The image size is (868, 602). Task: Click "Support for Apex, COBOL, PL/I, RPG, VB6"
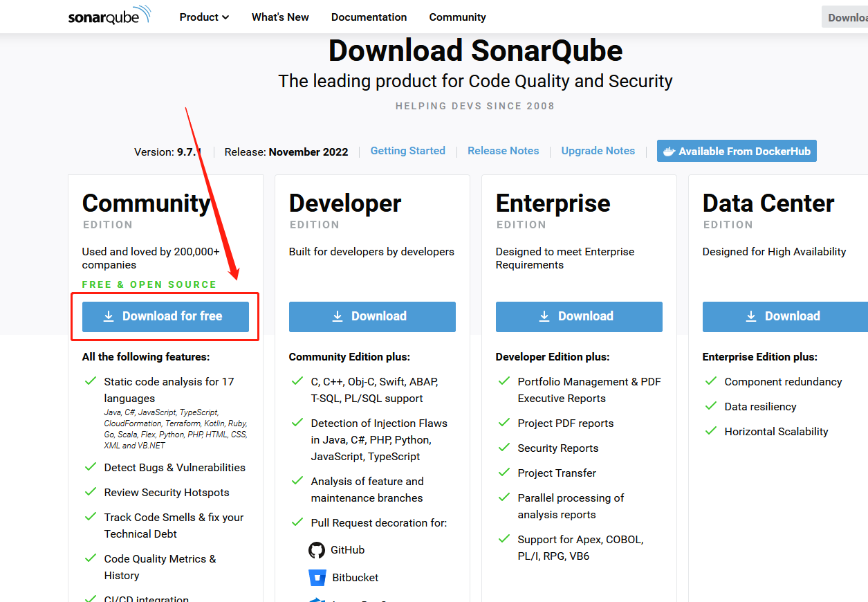(x=580, y=548)
